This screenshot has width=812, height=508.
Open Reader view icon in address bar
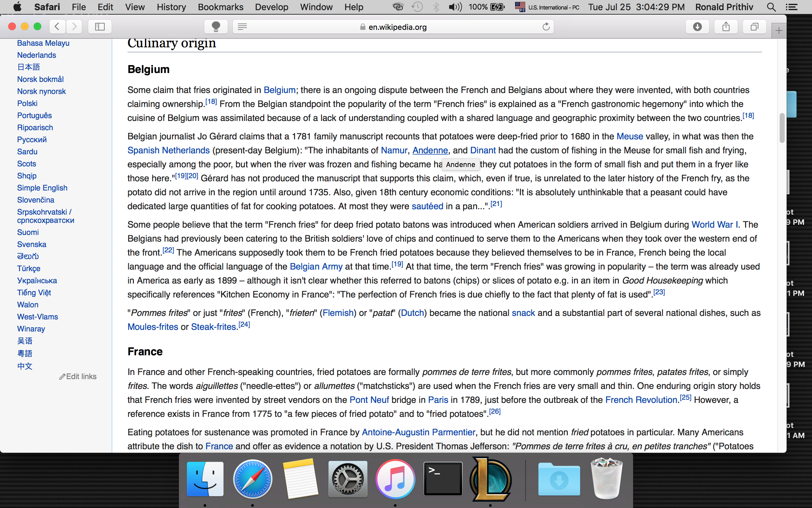[242, 27]
